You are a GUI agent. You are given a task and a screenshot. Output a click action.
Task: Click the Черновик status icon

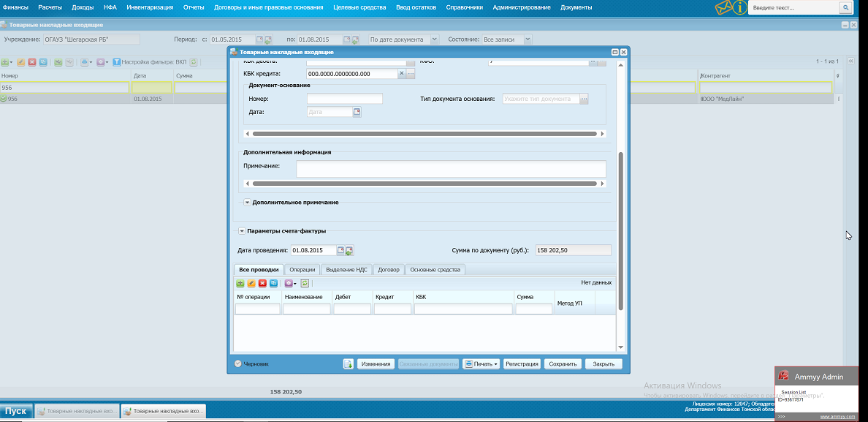click(238, 363)
